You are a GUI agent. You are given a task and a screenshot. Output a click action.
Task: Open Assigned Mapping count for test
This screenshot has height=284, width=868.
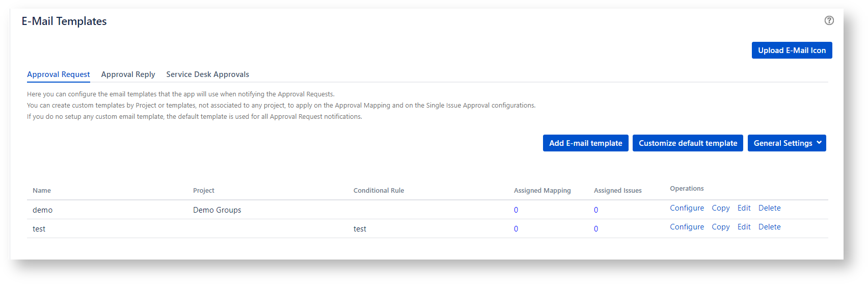(516, 229)
